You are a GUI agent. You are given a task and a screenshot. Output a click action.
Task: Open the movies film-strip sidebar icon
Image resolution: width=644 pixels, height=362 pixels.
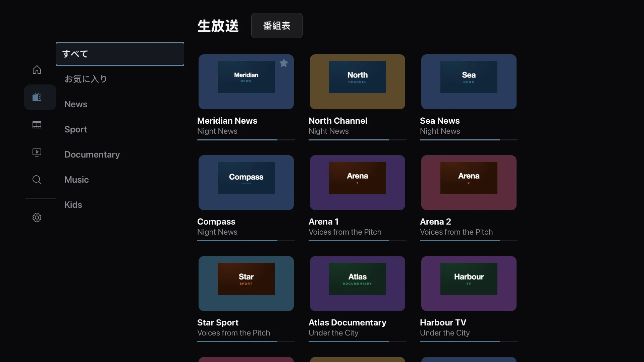[37, 125]
